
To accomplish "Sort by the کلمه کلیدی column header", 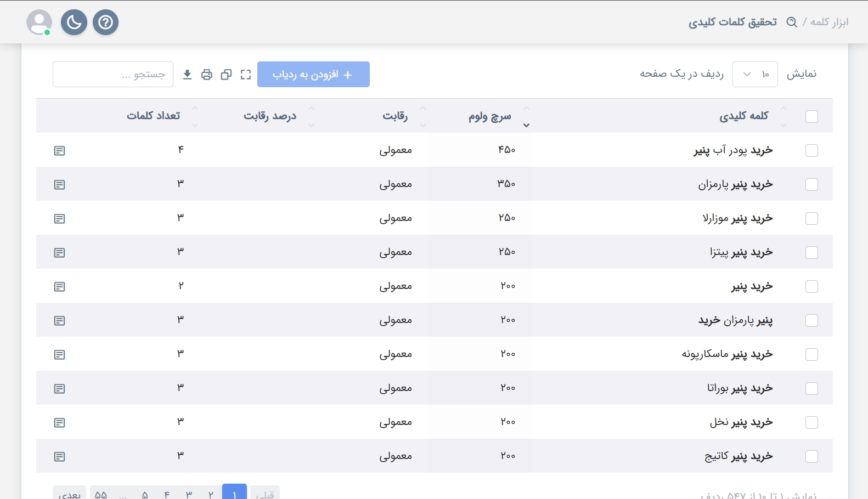I will tap(743, 116).
